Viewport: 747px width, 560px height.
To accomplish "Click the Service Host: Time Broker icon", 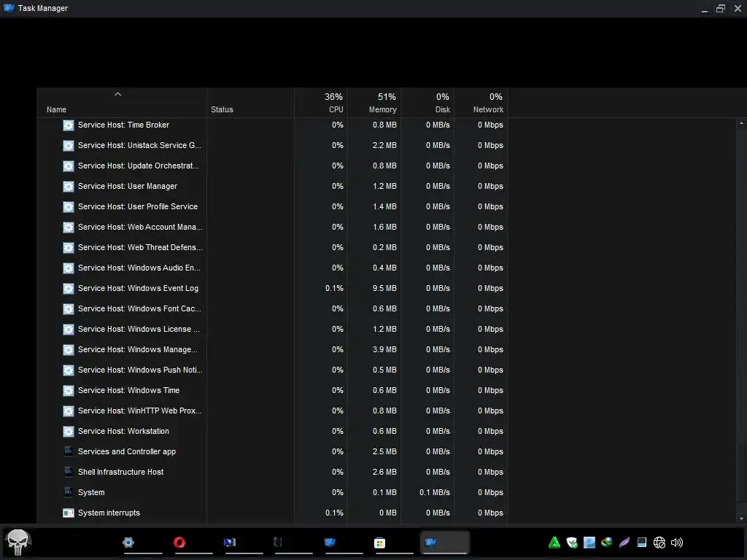I will (69, 125).
